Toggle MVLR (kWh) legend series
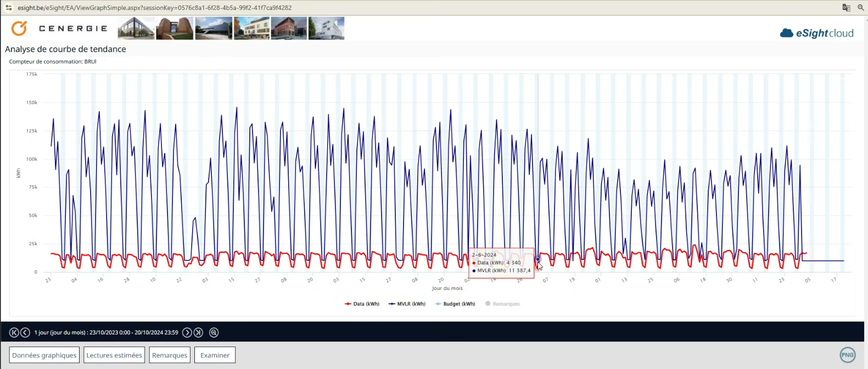Screen dimensions: 868x369 (x=407, y=304)
